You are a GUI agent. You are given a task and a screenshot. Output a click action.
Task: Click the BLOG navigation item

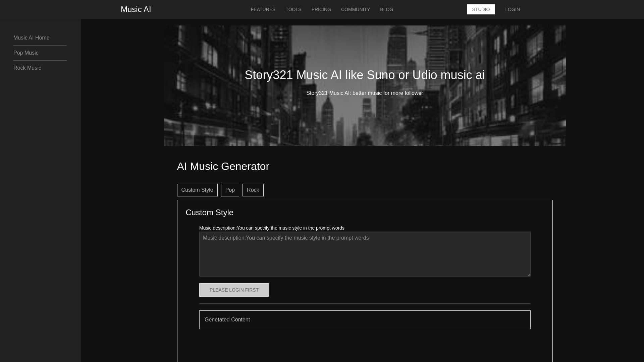click(x=387, y=9)
